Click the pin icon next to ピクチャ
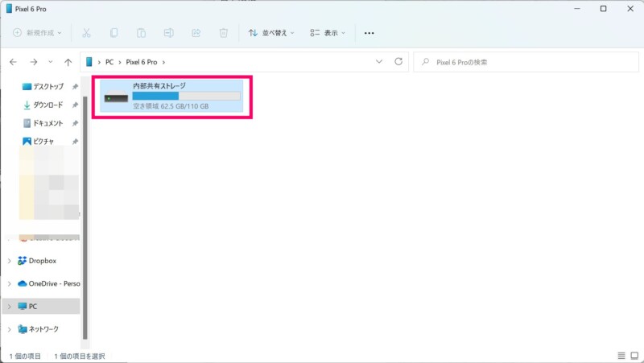The width and height of the screenshot is (644, 363). [75, 142]
